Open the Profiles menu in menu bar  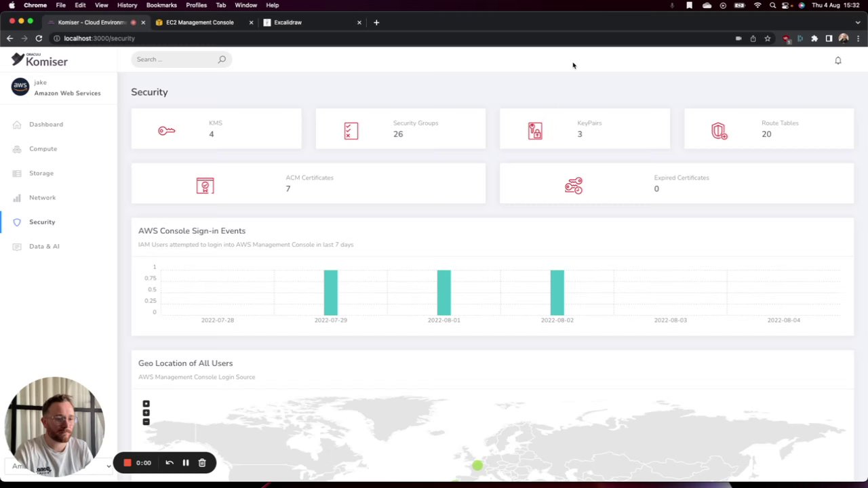(196, 5)
